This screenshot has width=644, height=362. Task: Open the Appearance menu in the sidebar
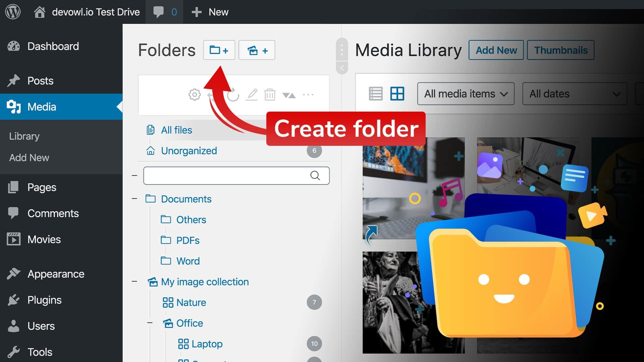pyautogui.click(x=56, y=274)
